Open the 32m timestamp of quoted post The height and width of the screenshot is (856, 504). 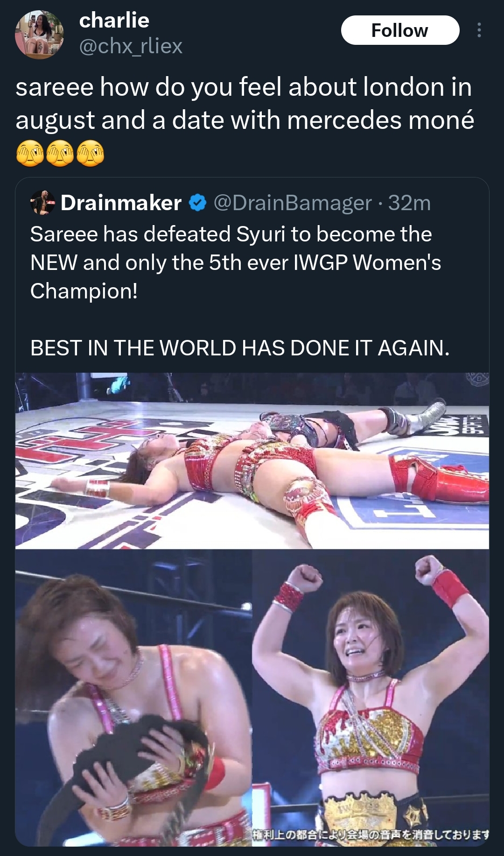click(409, 203)
